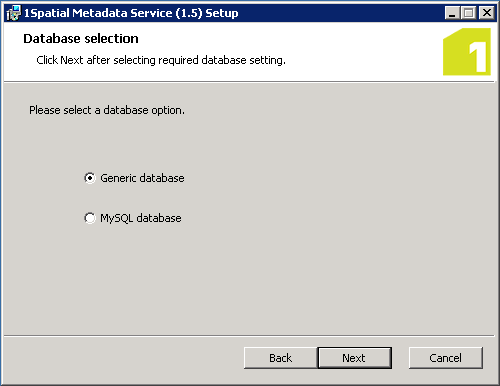The image size is (500, 386).
Task: Click the grayed-out maximize button
Action: coord(468,13)
